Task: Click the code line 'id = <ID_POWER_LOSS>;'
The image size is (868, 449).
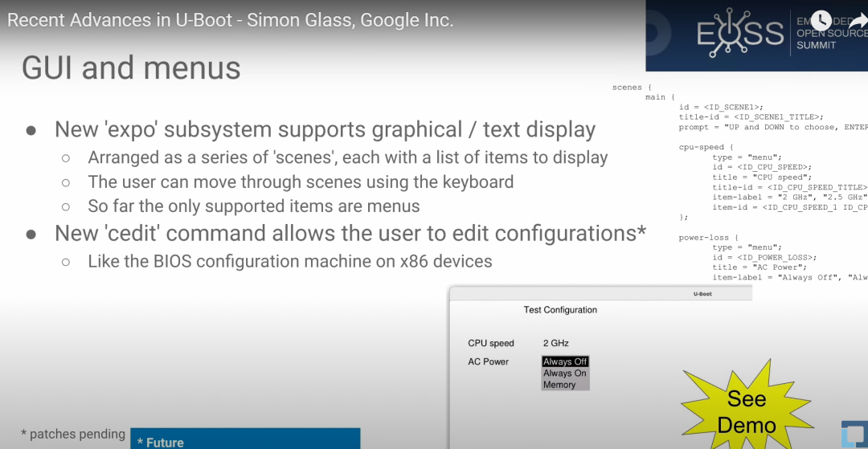Action: point(765,258)
